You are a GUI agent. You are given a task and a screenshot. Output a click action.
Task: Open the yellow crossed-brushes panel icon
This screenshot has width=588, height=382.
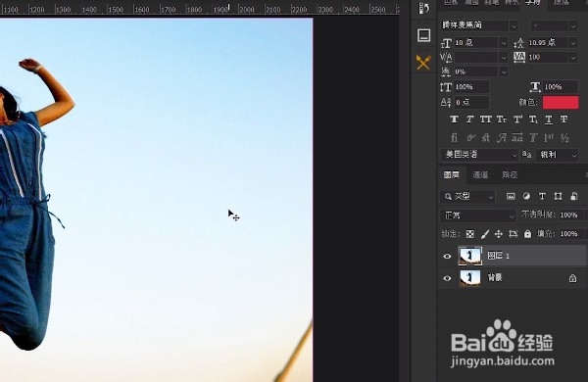click(x=423, y=63)
